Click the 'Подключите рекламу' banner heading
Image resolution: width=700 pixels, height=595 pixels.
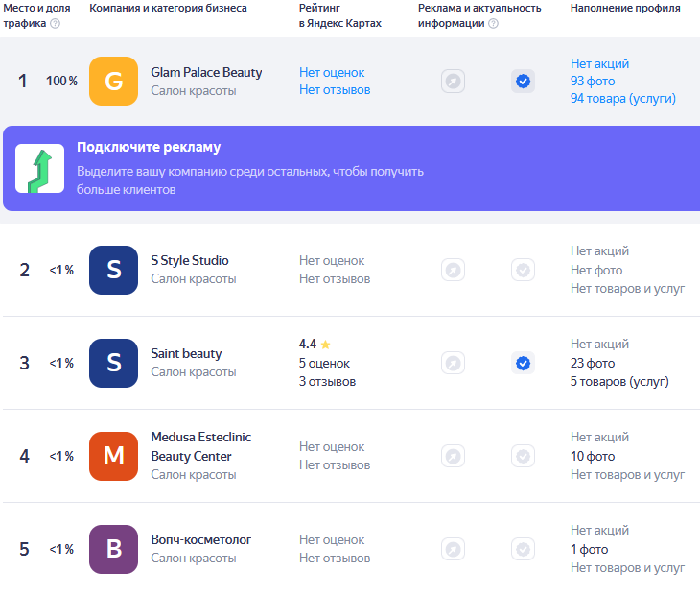[x=149, y=147]
